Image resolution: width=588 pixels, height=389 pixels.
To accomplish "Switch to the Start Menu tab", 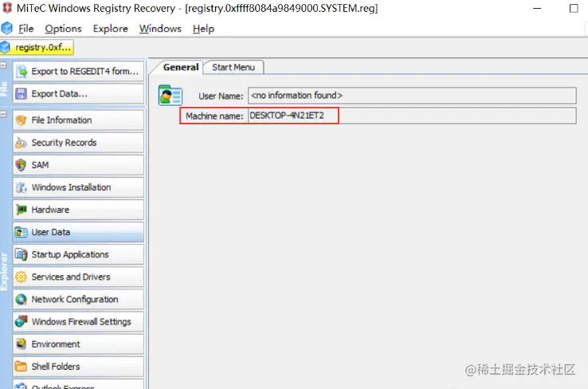I will (233, 67).
